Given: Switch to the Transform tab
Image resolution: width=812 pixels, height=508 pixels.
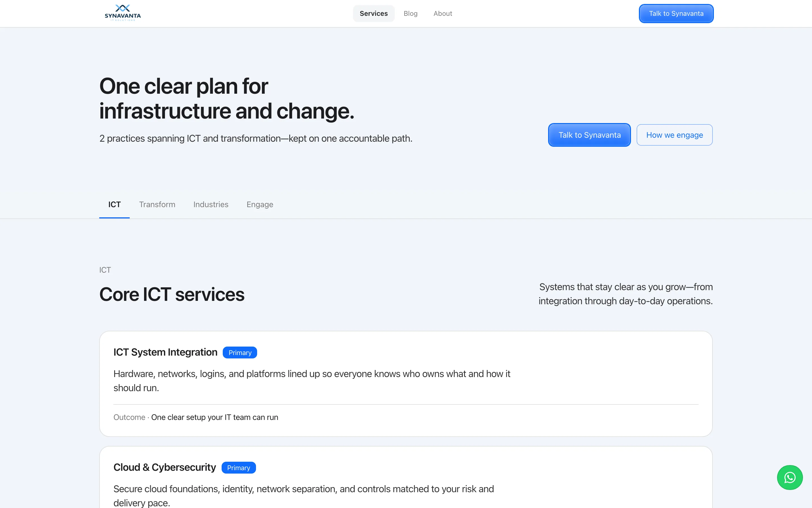Looking at the screenshot, I should tap(157, 205).
